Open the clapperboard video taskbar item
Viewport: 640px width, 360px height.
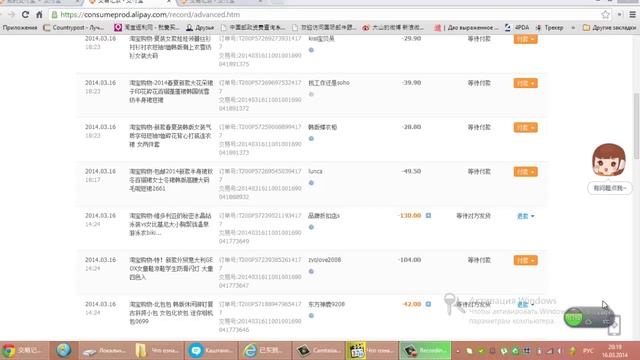click(x=371, y=351)
